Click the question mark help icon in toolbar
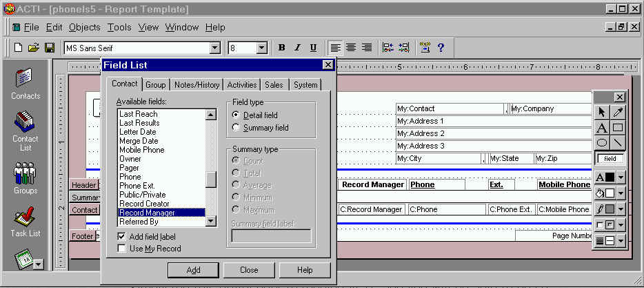Image resolution: width=644 pixels, height=288 pixels. 441,48
